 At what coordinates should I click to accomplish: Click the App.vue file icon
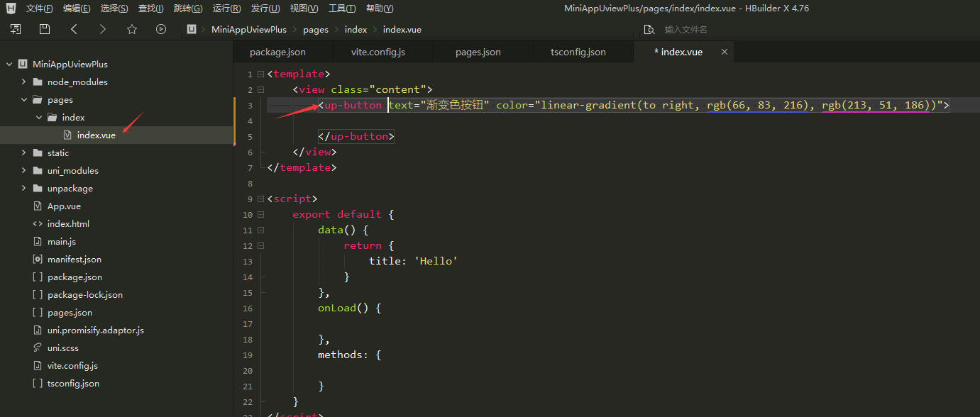[x=38, y=206]
